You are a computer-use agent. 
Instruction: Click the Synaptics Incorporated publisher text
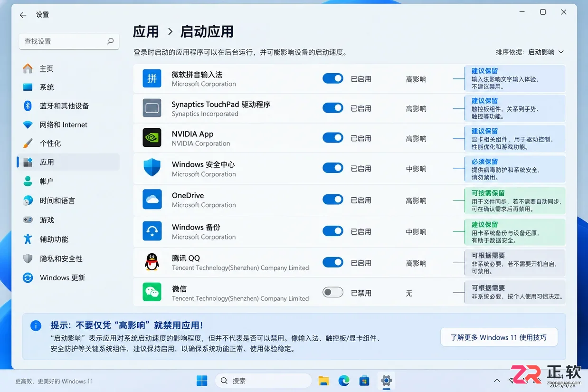(205, 114)
